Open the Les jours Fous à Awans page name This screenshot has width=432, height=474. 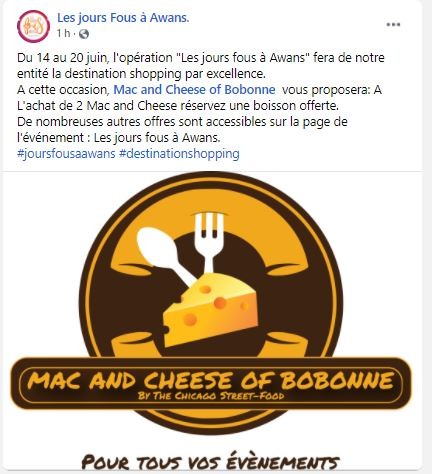tap(123, 18)
